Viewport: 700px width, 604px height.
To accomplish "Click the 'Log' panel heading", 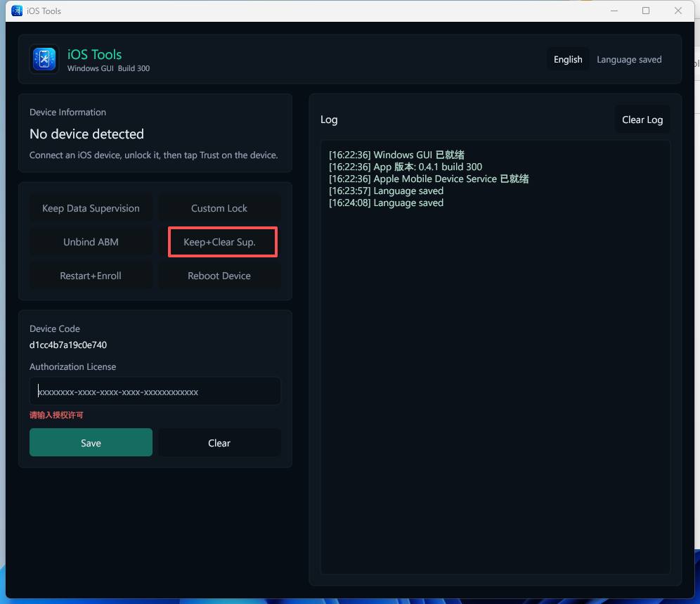I will pos(329,120).
